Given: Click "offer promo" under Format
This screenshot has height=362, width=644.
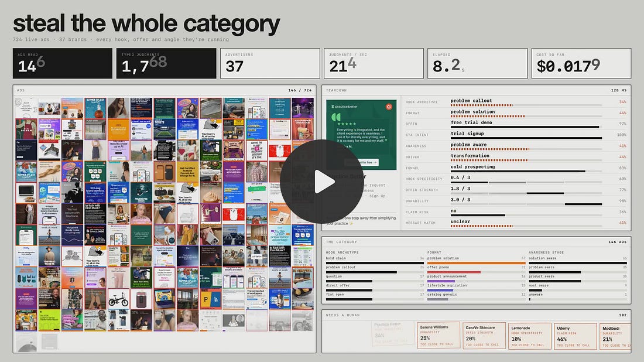Looking at the screenshot, I should [439, 267].
